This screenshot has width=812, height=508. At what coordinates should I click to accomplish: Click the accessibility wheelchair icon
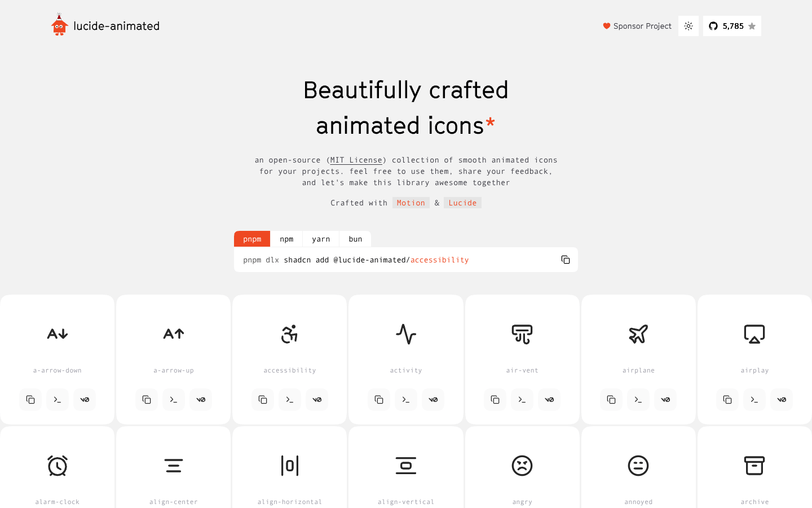coord(289,334)
